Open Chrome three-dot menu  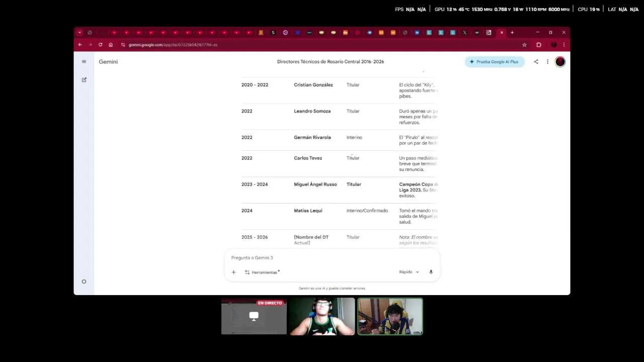pyautogui.click(x=563, y=45)
